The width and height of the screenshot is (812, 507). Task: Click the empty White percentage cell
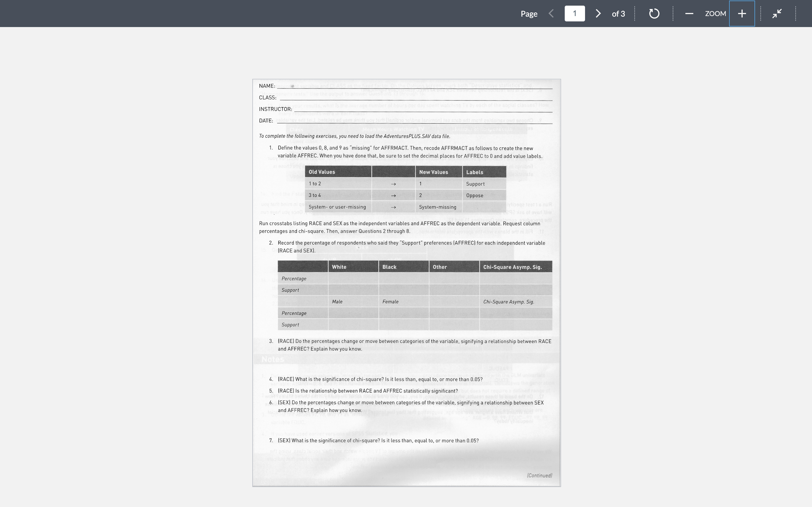coord(353,279)
